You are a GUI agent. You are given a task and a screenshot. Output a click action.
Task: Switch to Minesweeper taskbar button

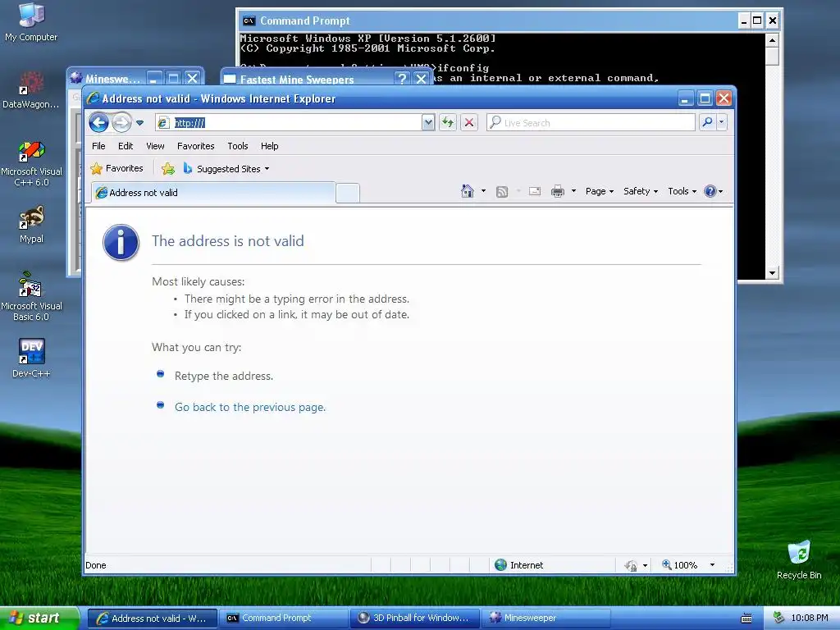(546, 619)
